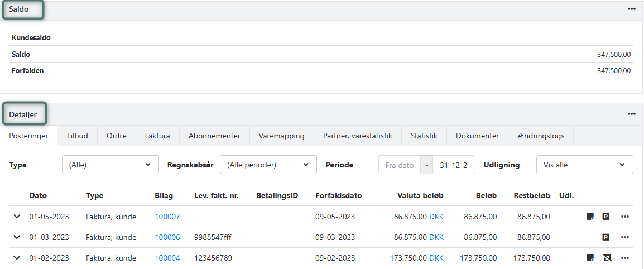Open the Varemapping tab

click(x=282, y=136)
